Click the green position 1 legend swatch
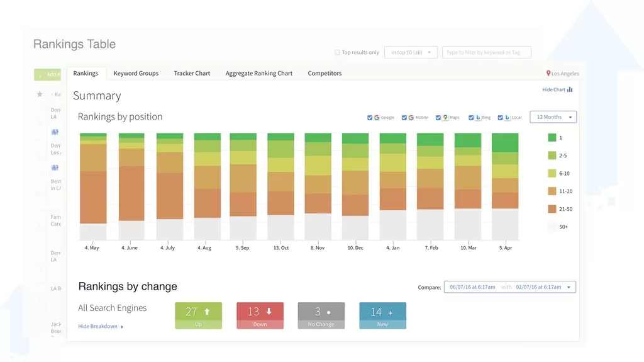The width and height of the screenshot is (644, 362). pos(552,138)
